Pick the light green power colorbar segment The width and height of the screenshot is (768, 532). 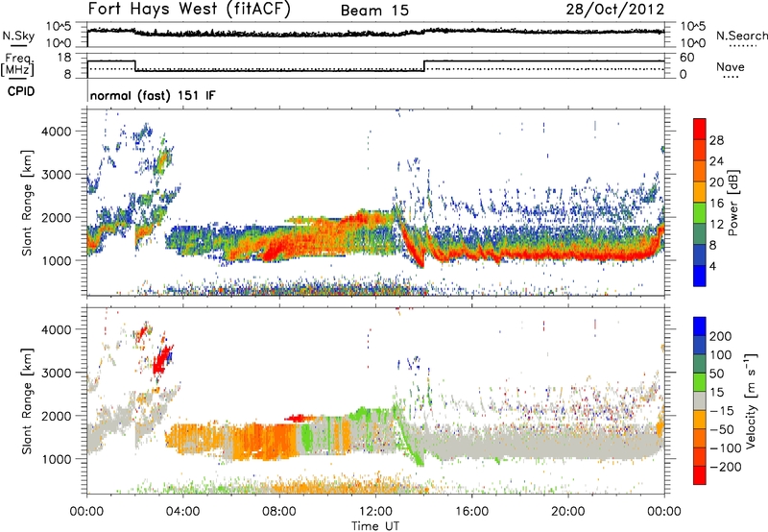pyautogui.click(x=700, y=212)
